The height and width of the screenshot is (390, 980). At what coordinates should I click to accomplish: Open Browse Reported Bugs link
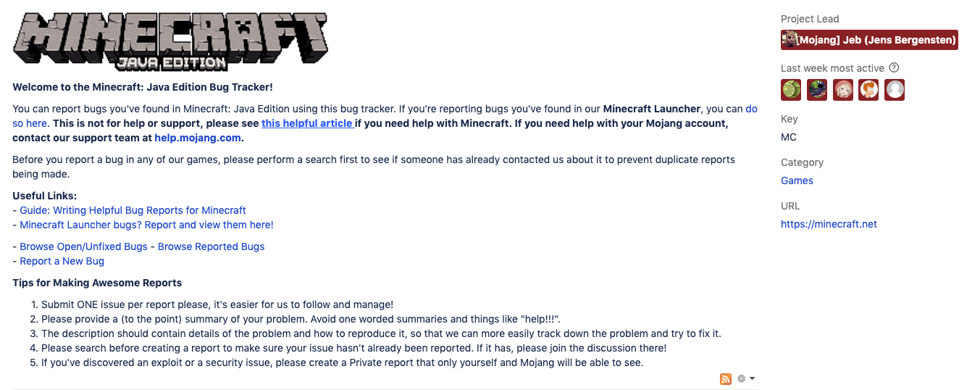(211, 246)
